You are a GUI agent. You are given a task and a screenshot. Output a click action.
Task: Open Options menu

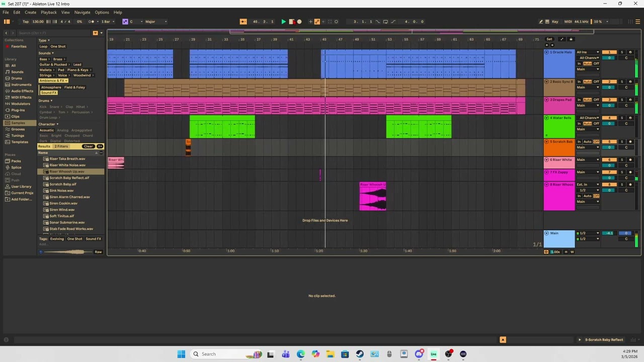102,12
